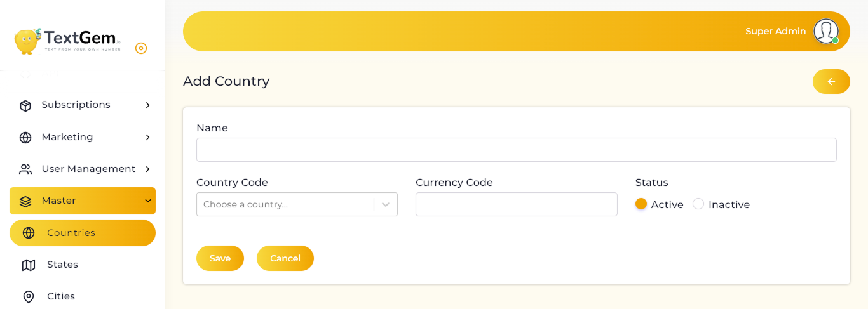
Task: Click the Cities location pin icon
Action: [29, 297]
